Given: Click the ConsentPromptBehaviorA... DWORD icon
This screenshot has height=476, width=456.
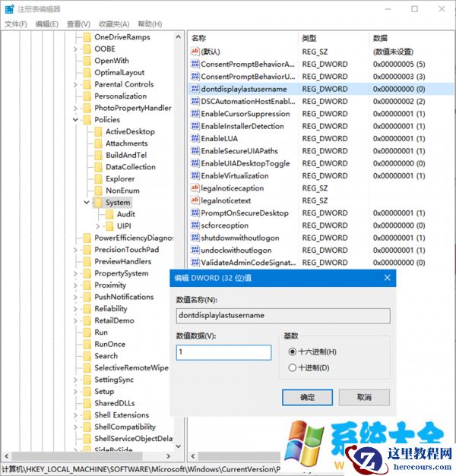Looking at the screenshot, I should pyautogui.click(x=195, y=64).
